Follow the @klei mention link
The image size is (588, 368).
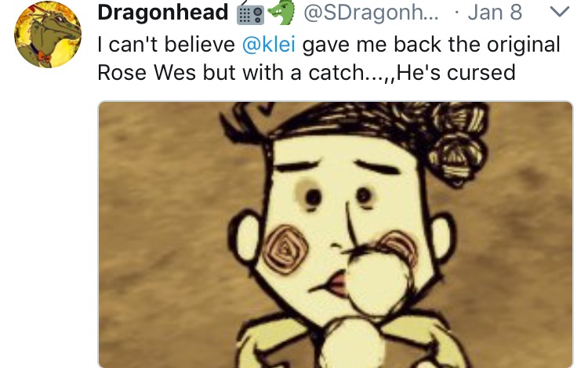coord(269,45)
